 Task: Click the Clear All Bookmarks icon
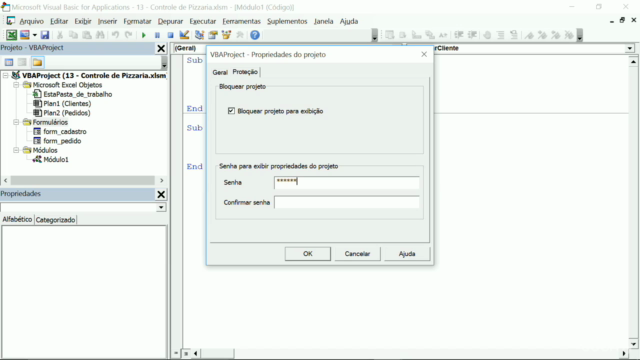click(x=569, y=35)
